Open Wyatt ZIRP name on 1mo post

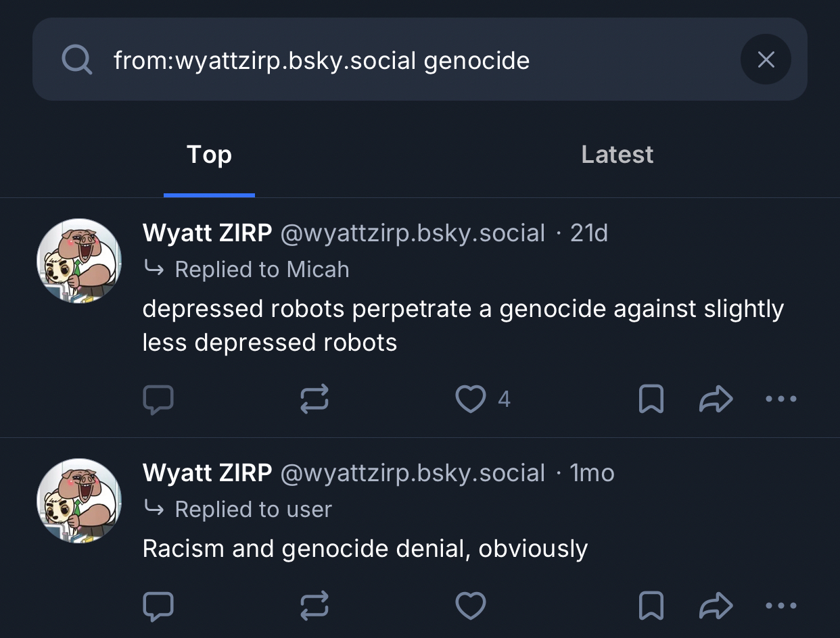click(x=207, y=473)
